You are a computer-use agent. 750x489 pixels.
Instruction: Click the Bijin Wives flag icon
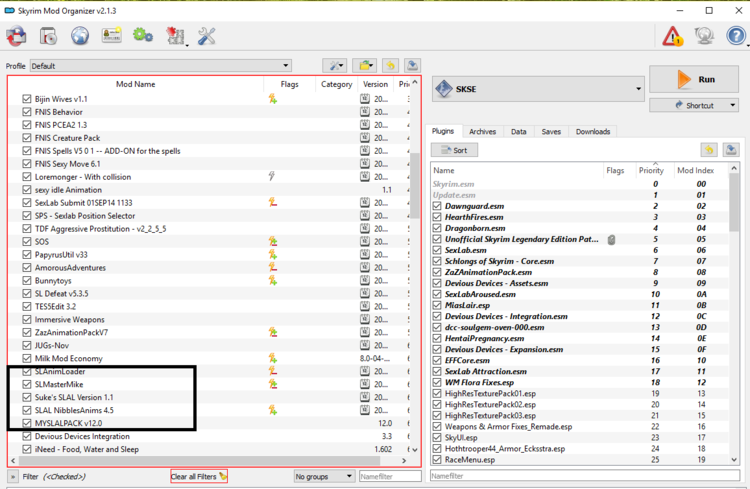pos(273,99)
